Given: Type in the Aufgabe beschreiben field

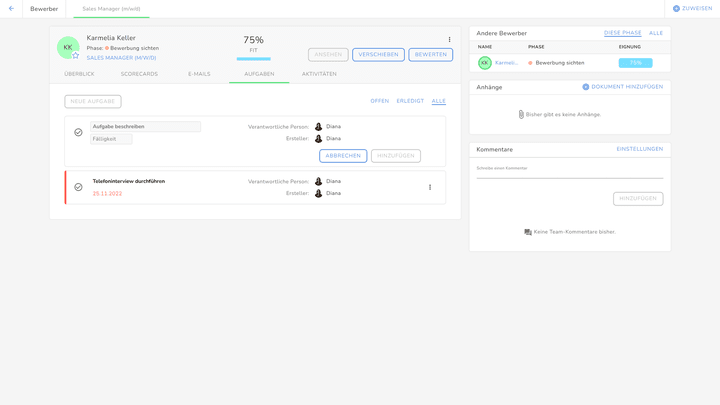Looking at the screenshot, I should [x=145, y=127].
